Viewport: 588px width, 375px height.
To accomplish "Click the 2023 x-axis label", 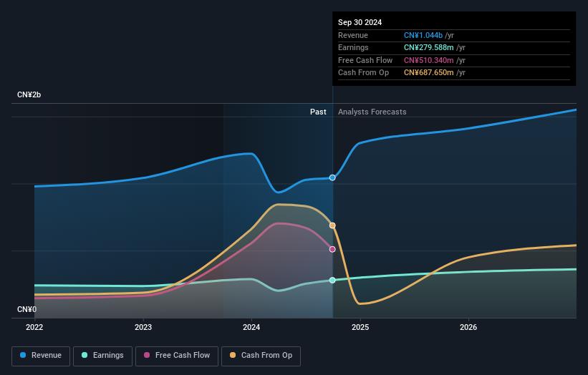I will click(143, 328).
